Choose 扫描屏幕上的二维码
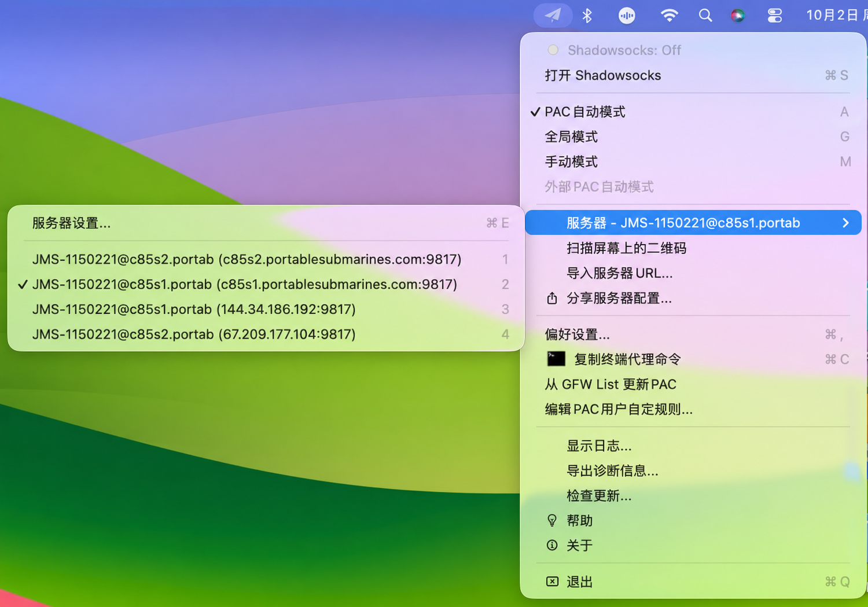This screenshot has width=868, height=607. click(x=693, y=248)
